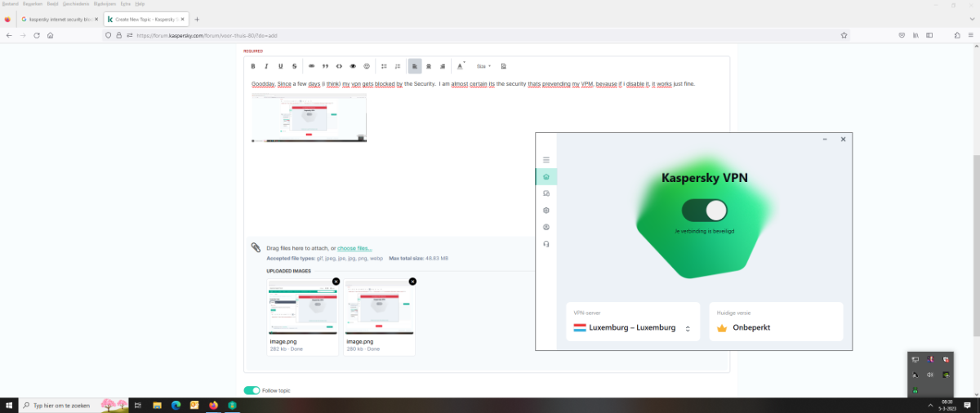Open the Bewerken menu

[x=33, y=3]
